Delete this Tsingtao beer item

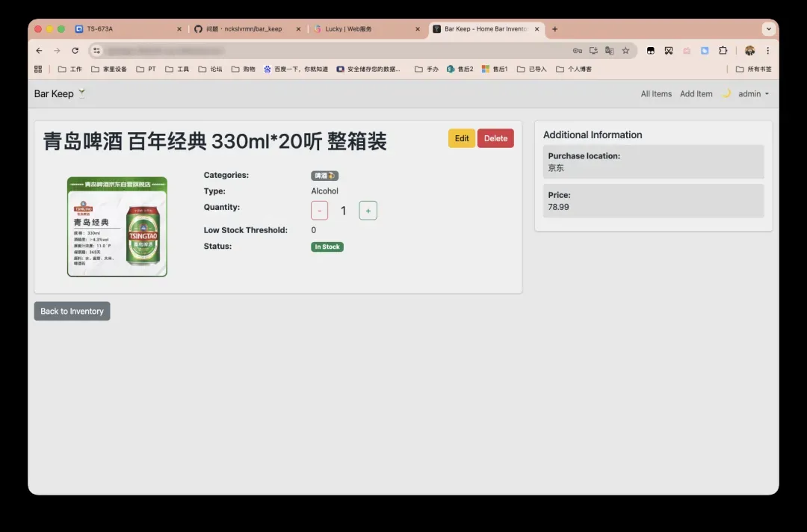click(x=495, y=138)
